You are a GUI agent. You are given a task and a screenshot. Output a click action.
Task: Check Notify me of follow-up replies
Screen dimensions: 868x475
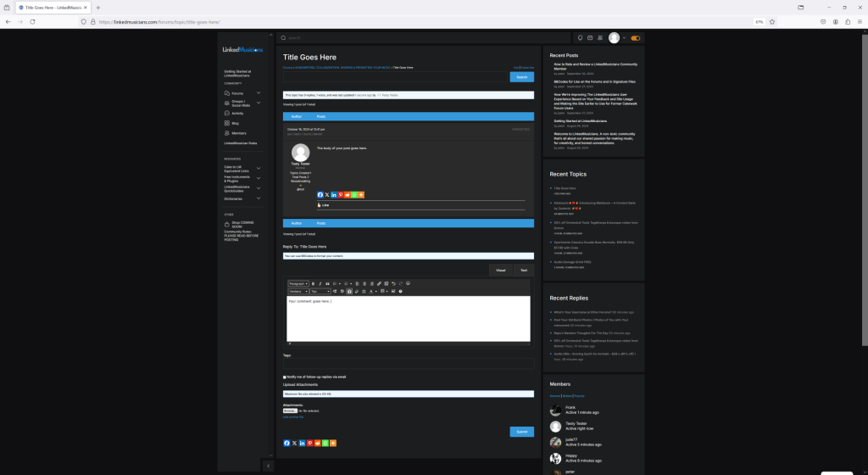pos(285,377)
